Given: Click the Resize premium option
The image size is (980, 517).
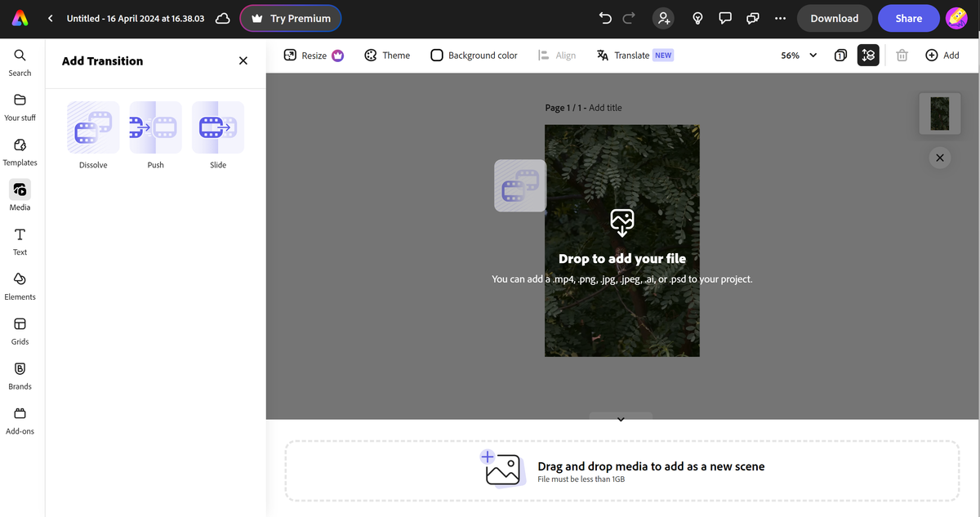Looking at the screenshot, I should click(314, 56).
